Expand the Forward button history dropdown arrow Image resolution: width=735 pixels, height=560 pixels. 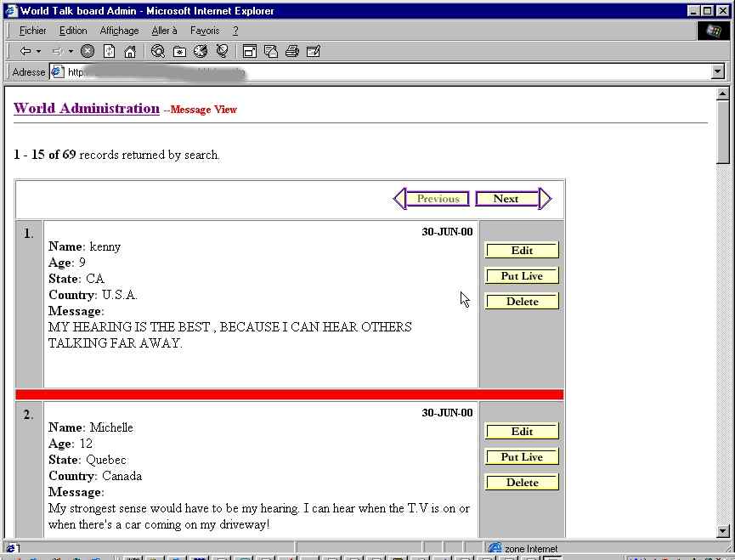click(x=71, y=51)
